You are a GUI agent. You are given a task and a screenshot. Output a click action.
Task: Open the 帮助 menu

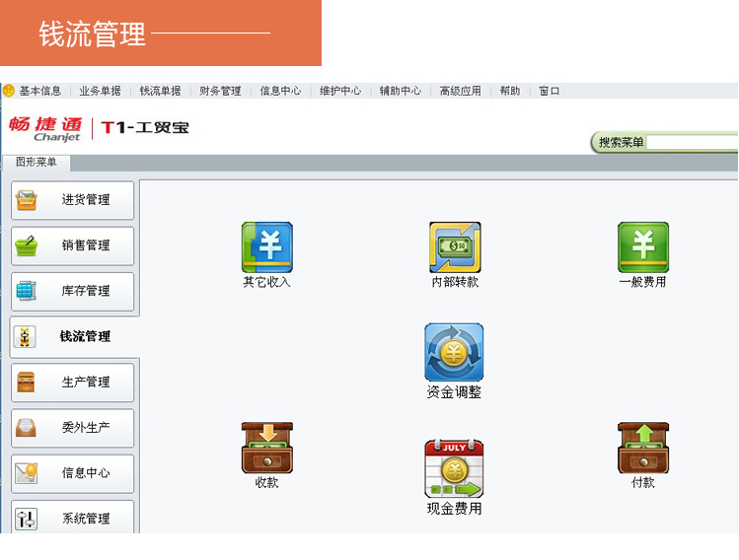[510, 91]
